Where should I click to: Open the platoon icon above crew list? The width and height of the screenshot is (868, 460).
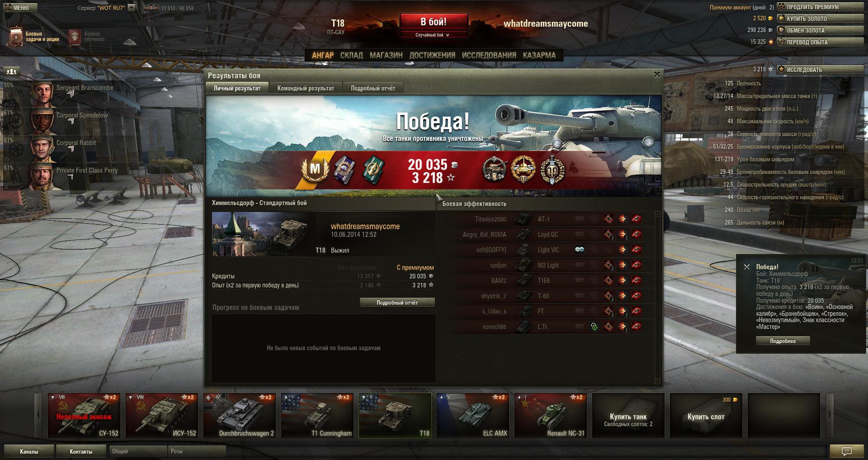(x=12, y=71)
